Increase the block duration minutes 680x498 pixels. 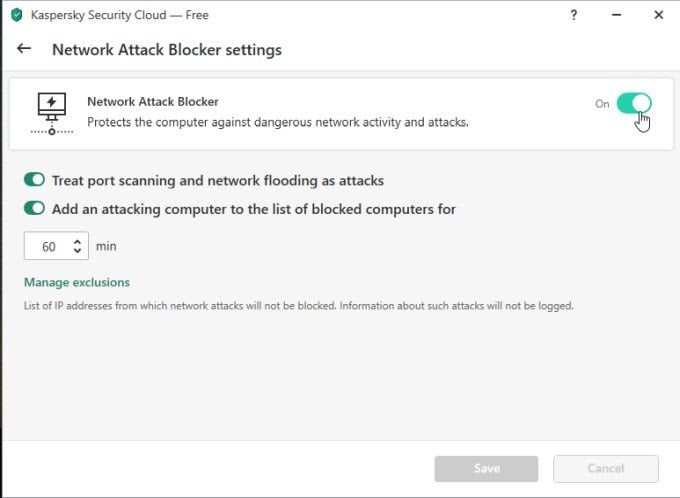click(77, 241)
